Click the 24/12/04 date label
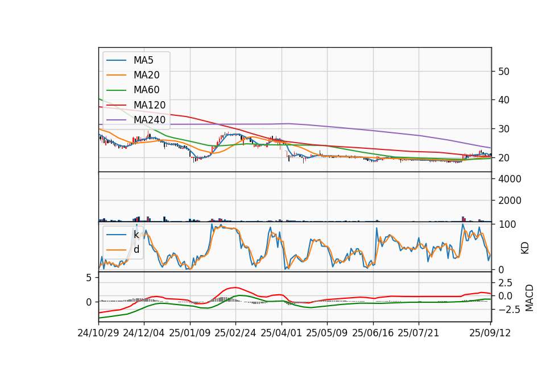546x392 pixels. coord(144,333)
